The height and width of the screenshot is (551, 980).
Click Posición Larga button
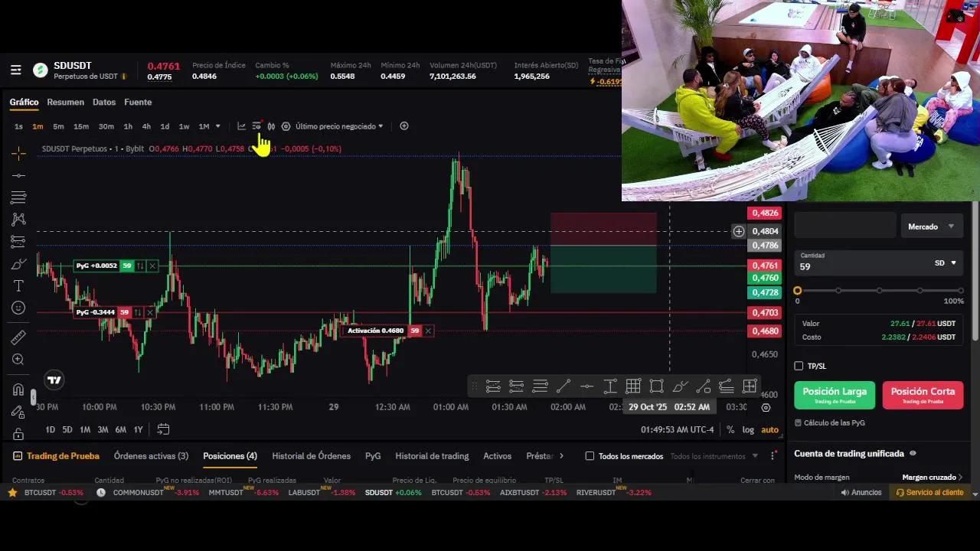tap(835, 395)
